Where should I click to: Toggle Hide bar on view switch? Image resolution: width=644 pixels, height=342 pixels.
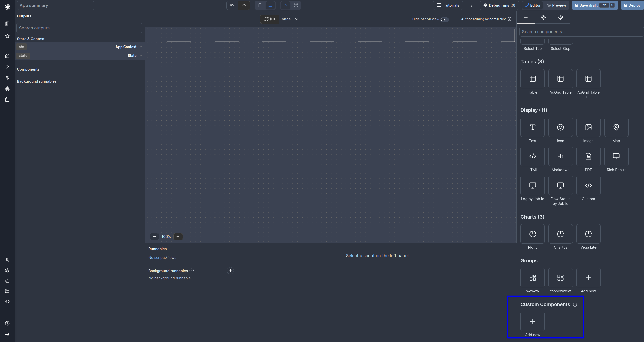click(x=444, y=19)
